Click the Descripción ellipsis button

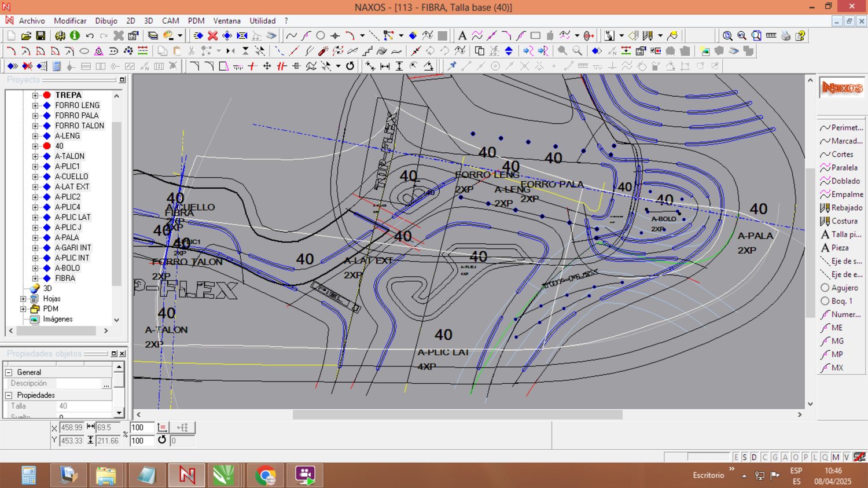106,384
